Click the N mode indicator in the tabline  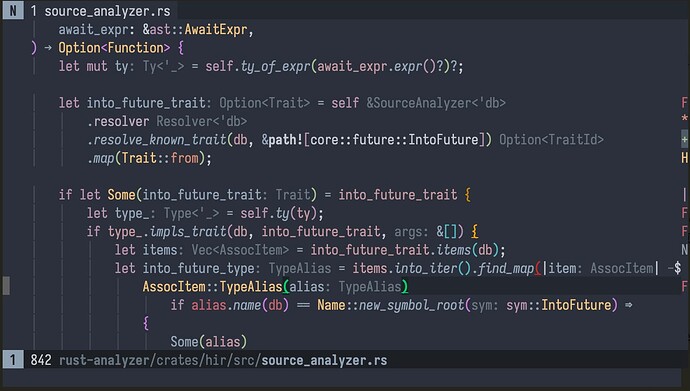click(x=13, y=11)
